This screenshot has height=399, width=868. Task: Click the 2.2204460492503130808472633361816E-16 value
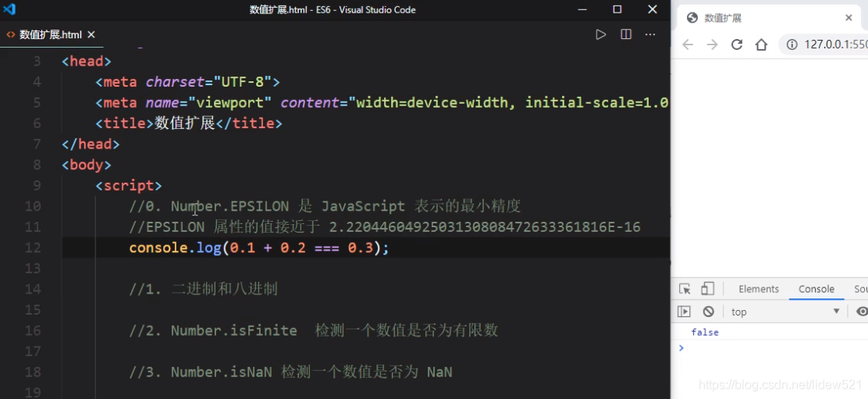485,227
